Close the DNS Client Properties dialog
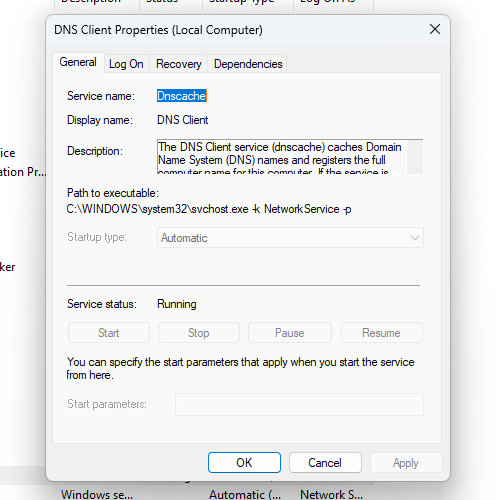The height and width of the screenshot is (500, 499). 435,29
